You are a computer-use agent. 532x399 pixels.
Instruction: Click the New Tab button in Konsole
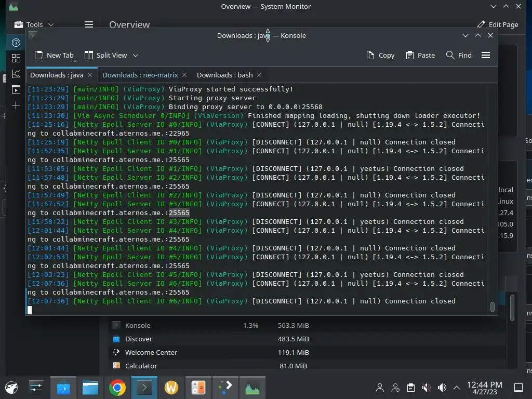point(54,55)
